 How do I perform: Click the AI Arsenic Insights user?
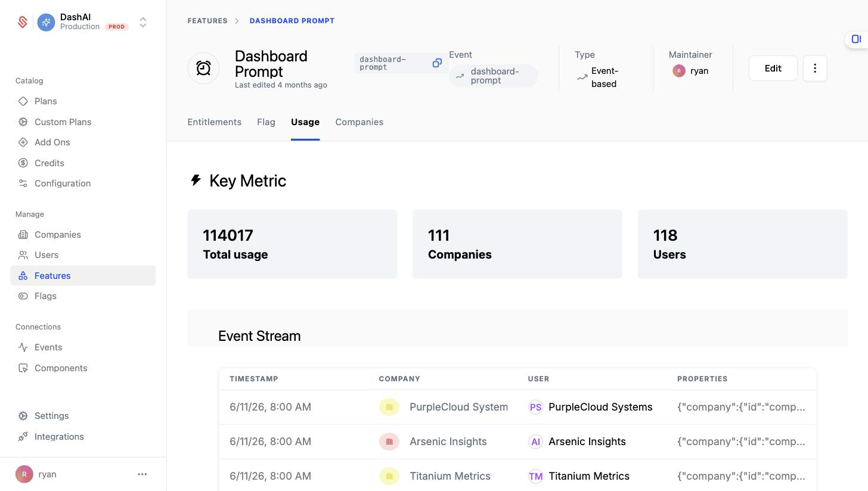pyautogui.click(x=577, y=442)
